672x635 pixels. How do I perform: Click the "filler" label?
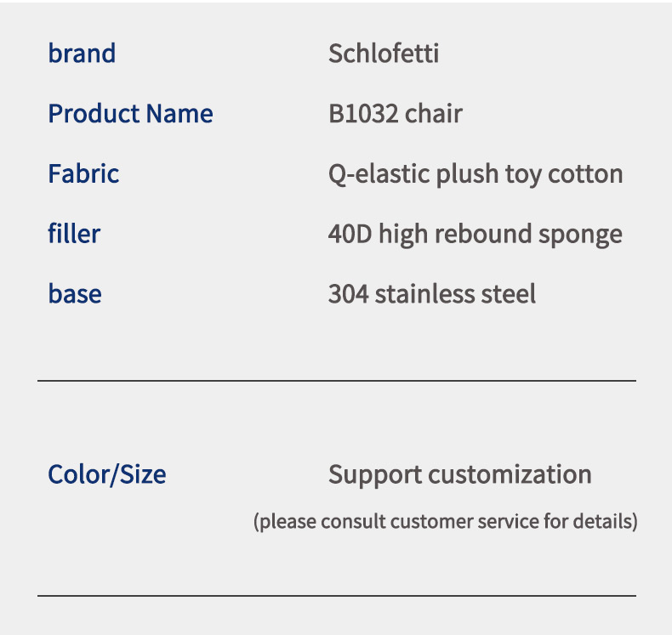(x=74, y=234)
